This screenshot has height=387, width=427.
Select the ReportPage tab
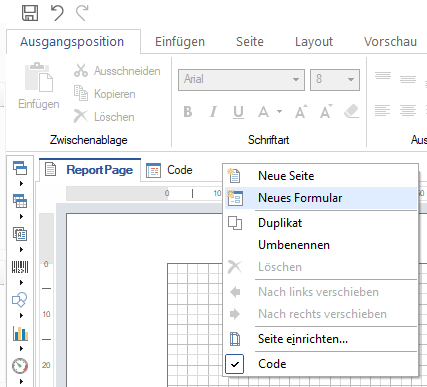(x=90, y=170)
